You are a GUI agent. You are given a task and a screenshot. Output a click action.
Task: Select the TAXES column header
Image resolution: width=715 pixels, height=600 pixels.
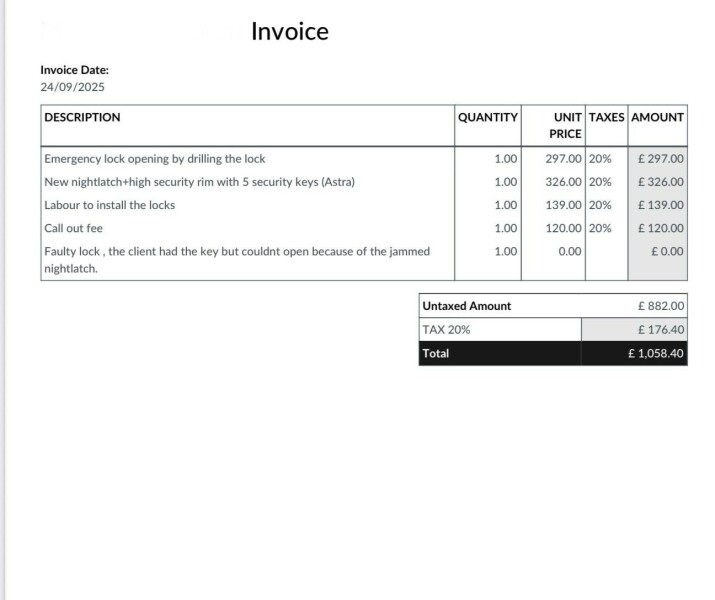click(606, 117)
